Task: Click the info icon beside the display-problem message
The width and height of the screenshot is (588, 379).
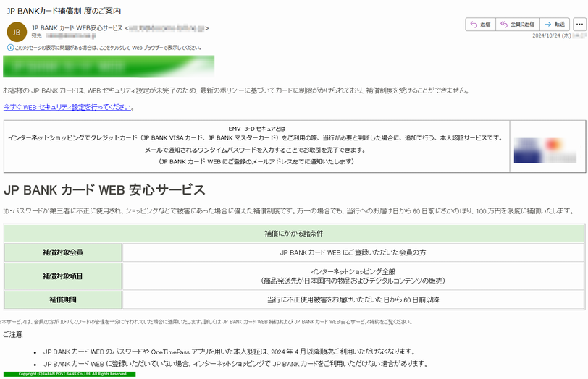Action: click(x=10, y=48)
